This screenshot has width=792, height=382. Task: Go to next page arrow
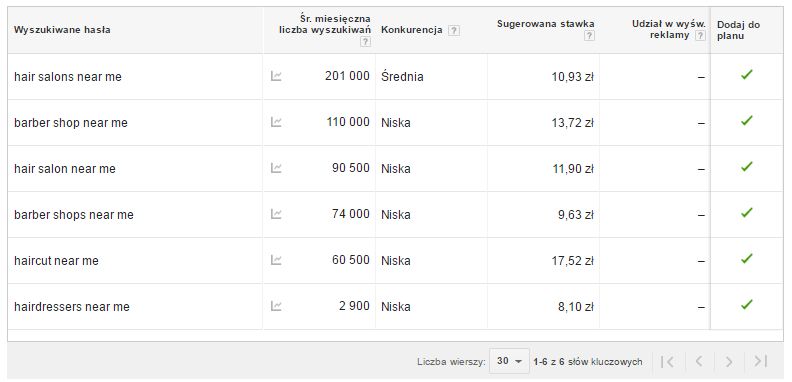(729, 361)
